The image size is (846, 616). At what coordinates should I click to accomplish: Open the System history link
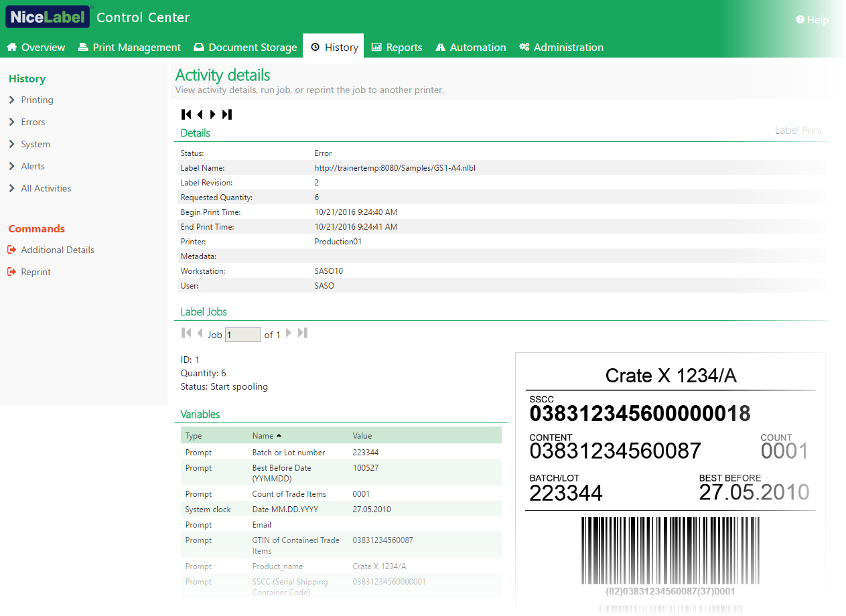click(36, 144)
